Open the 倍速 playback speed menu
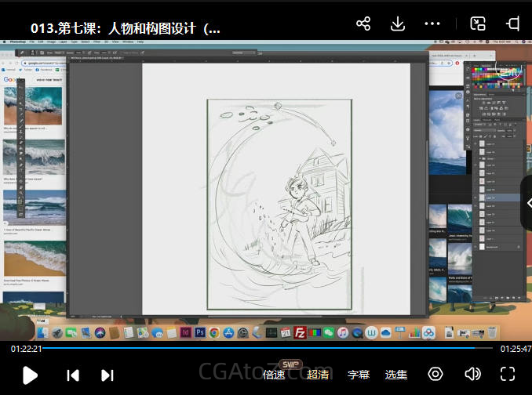This screenshot has height=395, width=532. [x=274, y=375]
